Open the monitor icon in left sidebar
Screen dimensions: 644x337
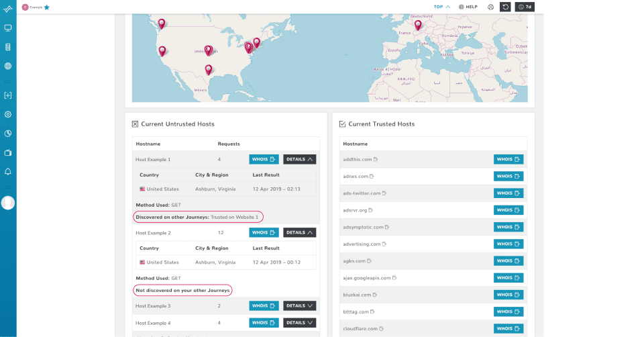8,28
